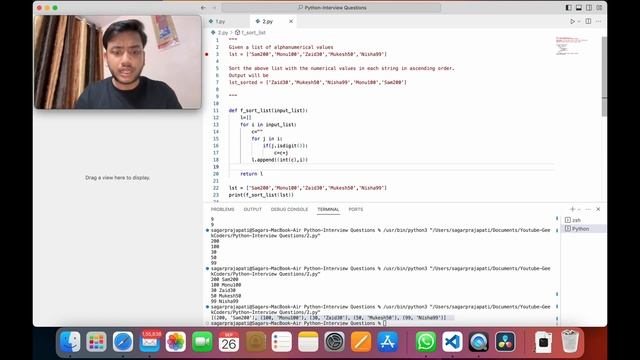Open Pages from the dock
640x360 pixels.
(x=361, y=342)
